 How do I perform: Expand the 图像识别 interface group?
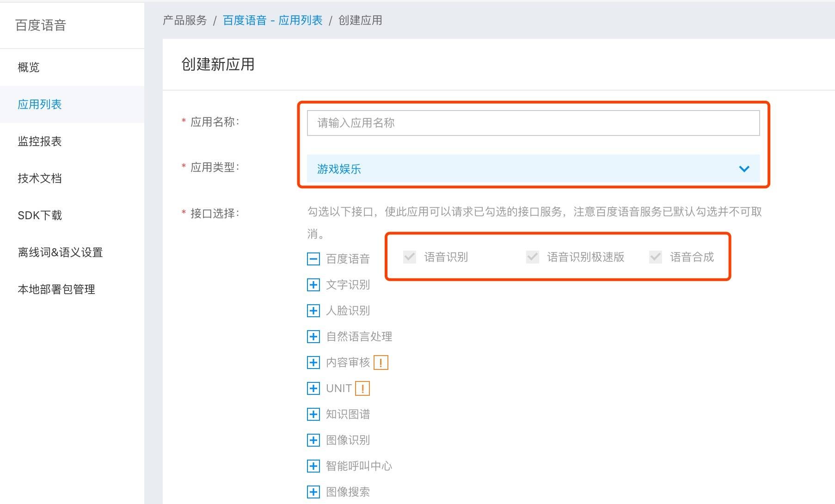(x=313, y=440)
